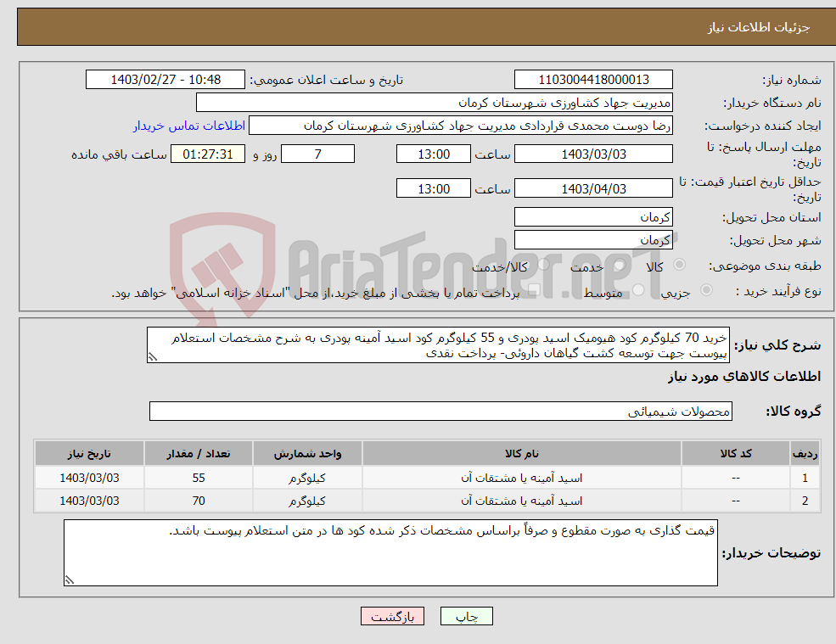Select the کالا radio button
836x644 pixels.
[679, 265]
